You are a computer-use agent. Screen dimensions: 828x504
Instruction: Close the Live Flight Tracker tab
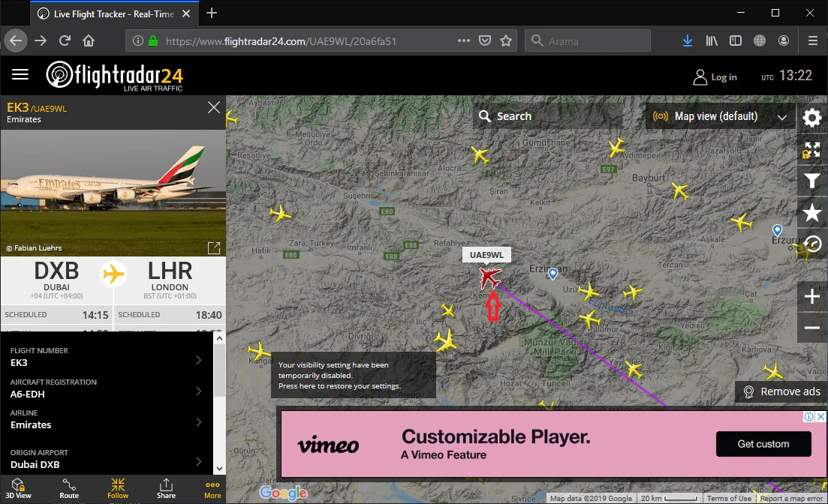[x=186, y=13]
